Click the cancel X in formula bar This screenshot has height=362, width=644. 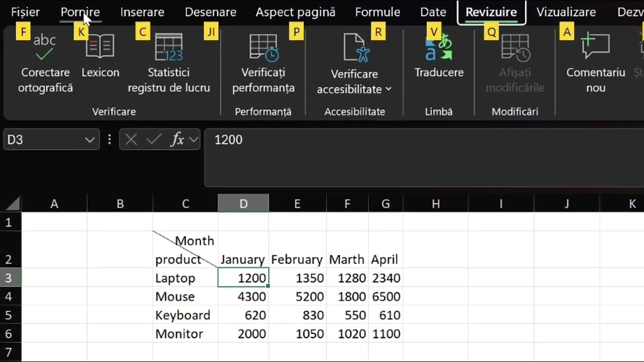coord(131,140)
